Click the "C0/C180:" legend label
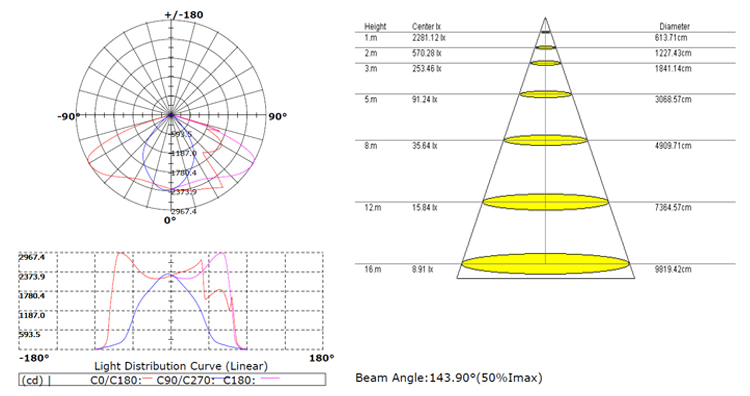 (x=116, y=381)
